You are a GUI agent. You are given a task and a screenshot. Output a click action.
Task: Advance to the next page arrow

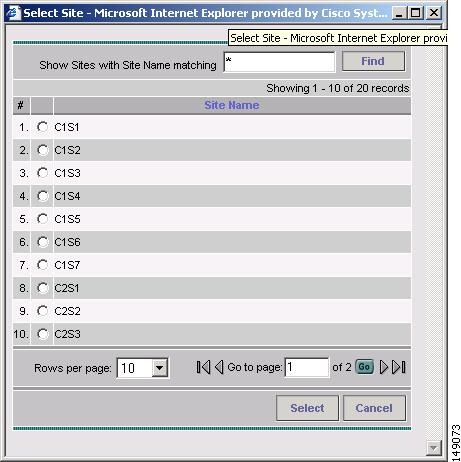coord(384,367)
